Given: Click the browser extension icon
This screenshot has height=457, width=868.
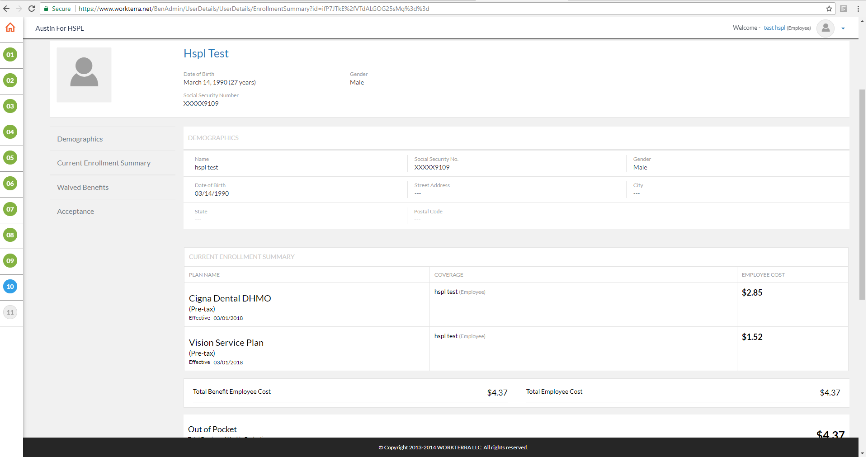Looking at the screenshot, I should coord(844,9).
